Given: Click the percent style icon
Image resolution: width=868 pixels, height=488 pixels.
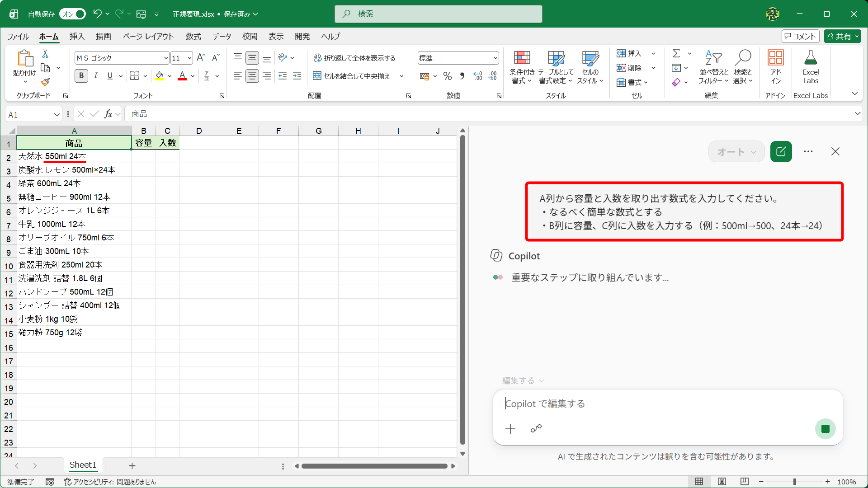Looking at the screenshot, I should (448, 76).
